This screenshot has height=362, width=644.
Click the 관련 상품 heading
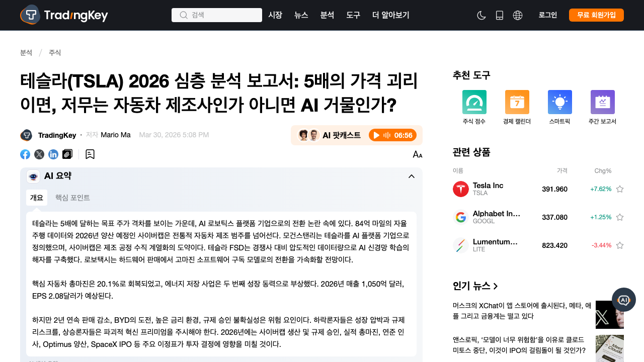tap(471, 152)
